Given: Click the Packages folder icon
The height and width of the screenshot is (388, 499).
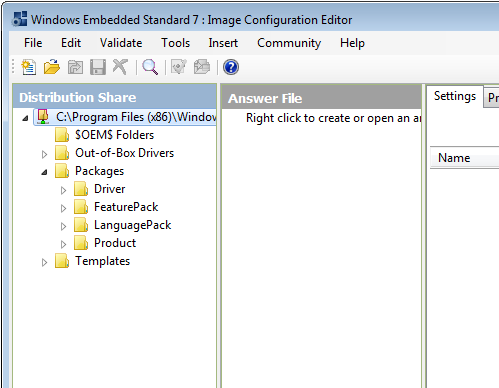Looking at the screenshot, I should pos(62,171).
